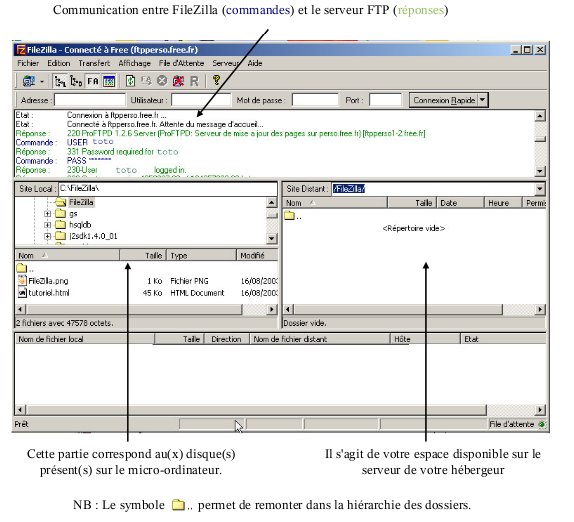Click the FileZilla title bar logo icon
The width and height of the screenshot is (574, 522).
pos(21,49)
